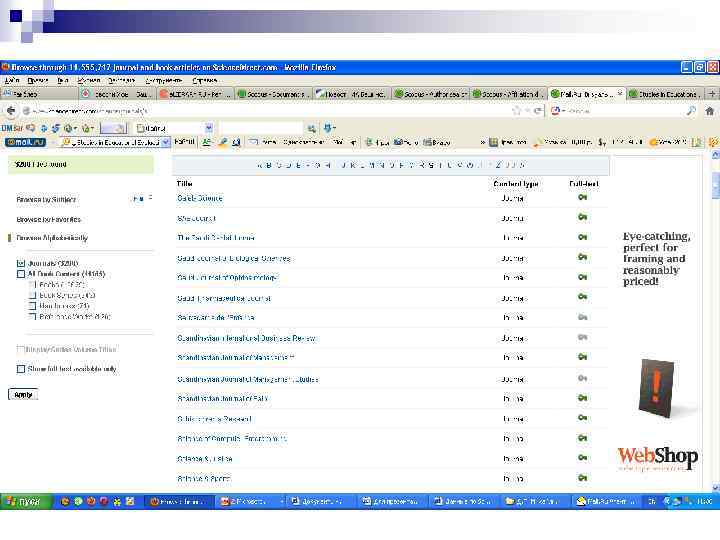Viewport: 720px width, 540px height.
Task: Open the Закладки menu
Action: click(x=121, y=80)
